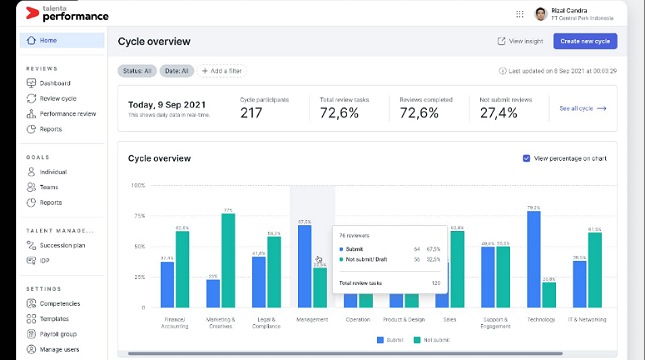Uncheck View percentage on chart

[x=526, y=158]
